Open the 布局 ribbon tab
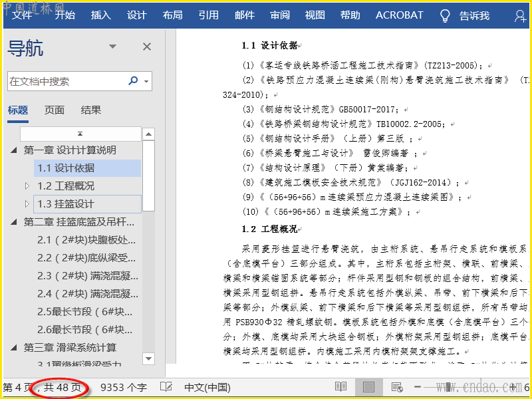 (172, 15)
